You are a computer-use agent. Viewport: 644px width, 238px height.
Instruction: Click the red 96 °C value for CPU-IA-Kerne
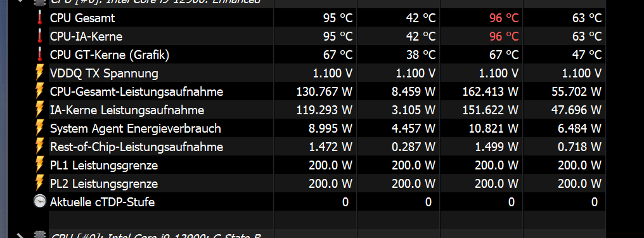tap(504, 37)
